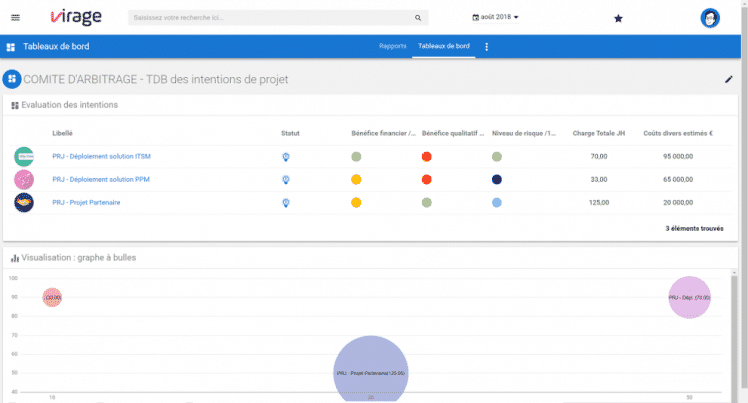Click the small red bubble labeled 33,00

point(52,297)
